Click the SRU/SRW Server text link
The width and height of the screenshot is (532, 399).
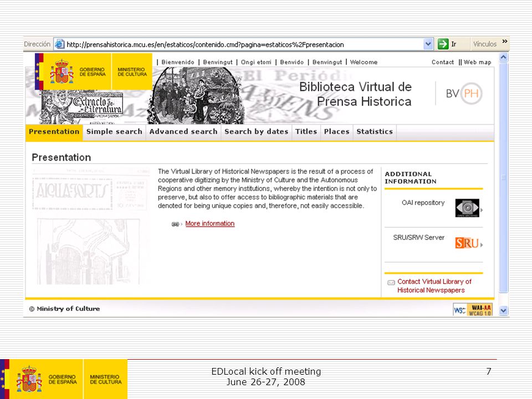419,238
